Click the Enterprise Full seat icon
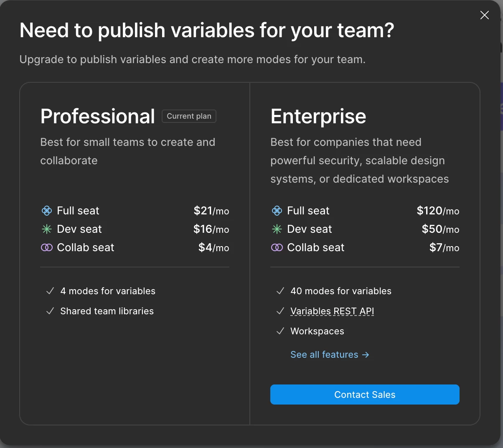Screen dimensions: 503x448 277,211
